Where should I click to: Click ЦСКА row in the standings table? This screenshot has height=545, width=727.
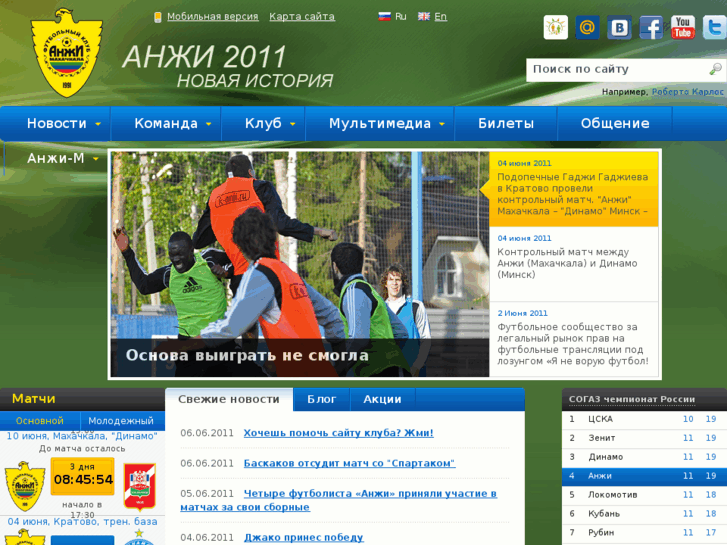pyautogui.click(x=644, y=419)
